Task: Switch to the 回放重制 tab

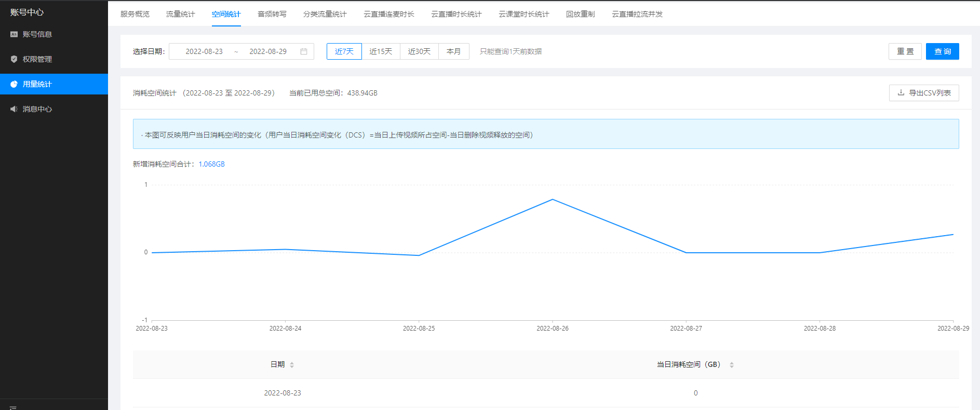Action: click(581, 14)
